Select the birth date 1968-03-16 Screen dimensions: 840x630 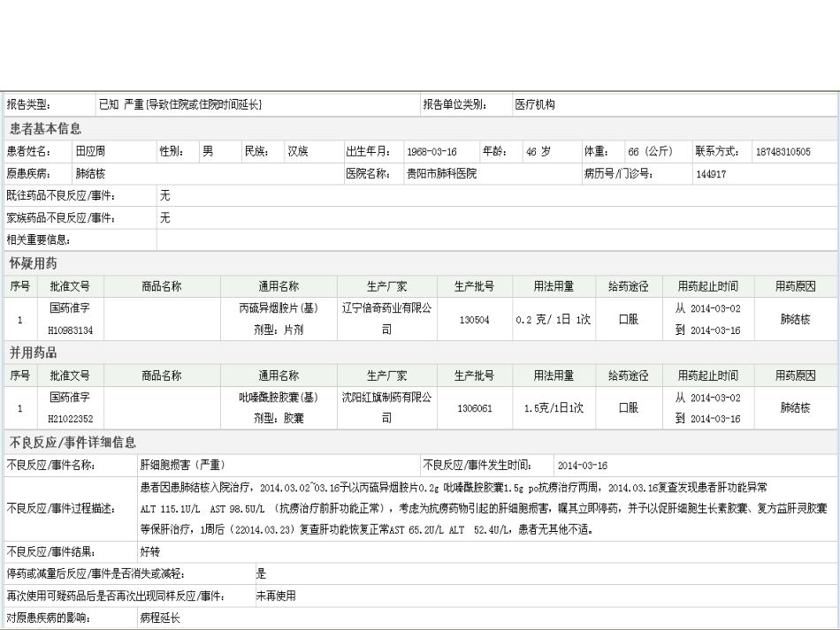[431, 152]
